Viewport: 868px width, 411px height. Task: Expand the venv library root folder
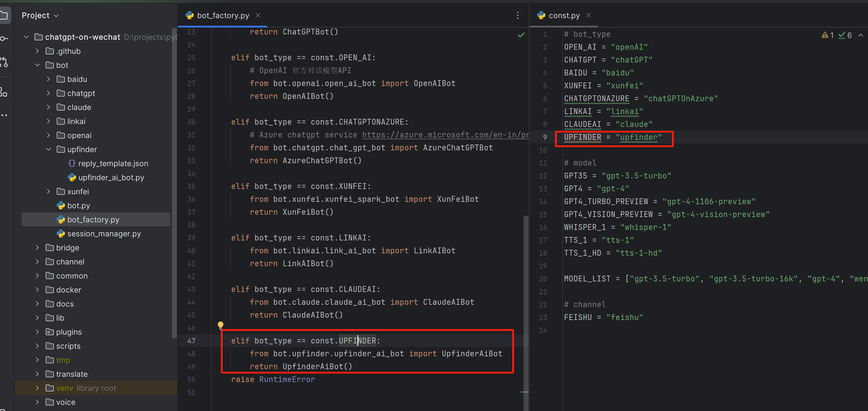37,388
